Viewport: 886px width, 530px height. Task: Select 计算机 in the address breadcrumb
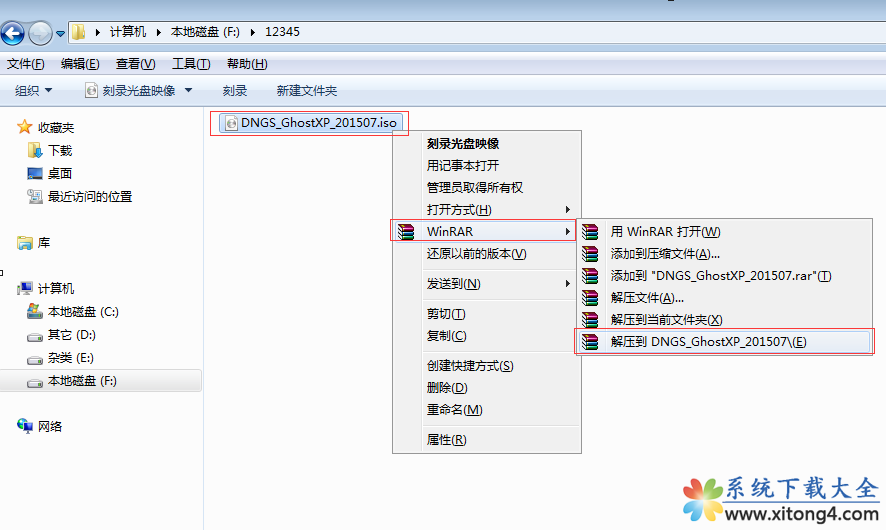128,32
